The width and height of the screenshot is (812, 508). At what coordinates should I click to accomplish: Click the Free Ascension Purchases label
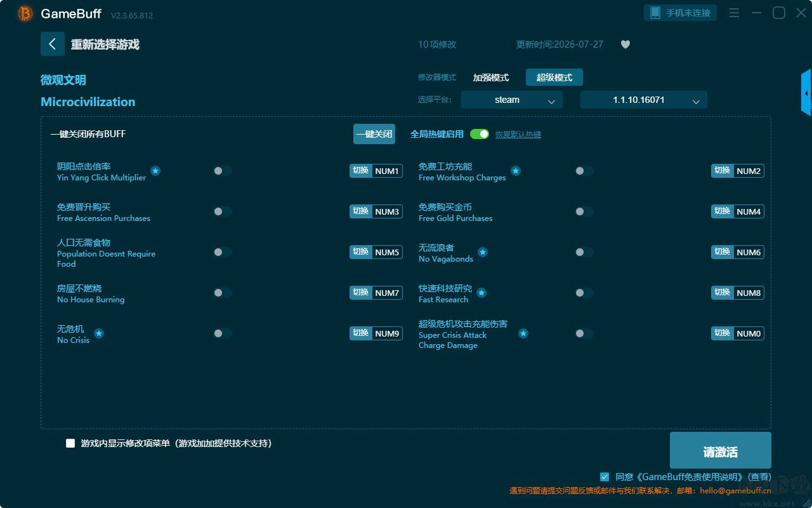104,218
